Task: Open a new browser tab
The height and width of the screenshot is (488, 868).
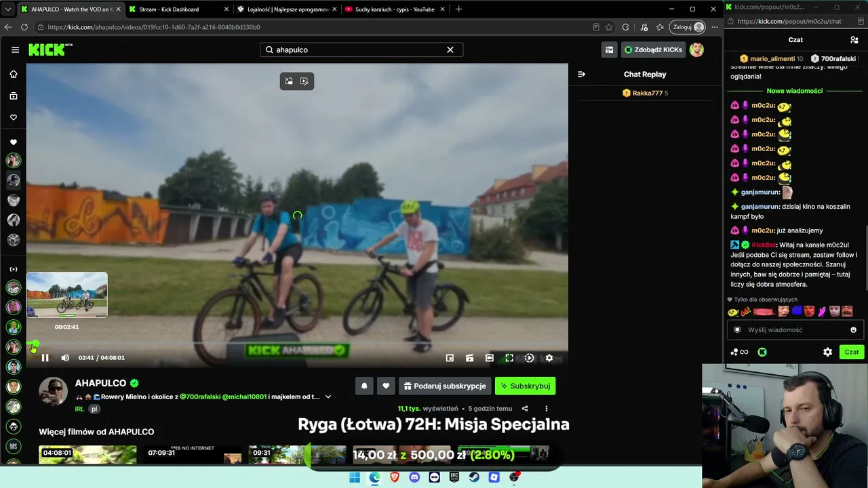Action: (458, 9)
